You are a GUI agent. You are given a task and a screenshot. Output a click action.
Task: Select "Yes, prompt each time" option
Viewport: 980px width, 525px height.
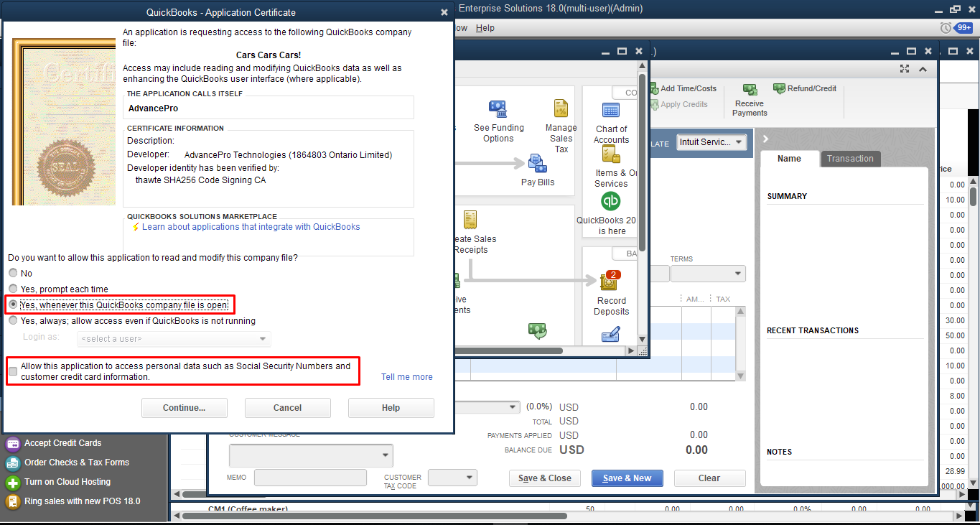[13, 289]
